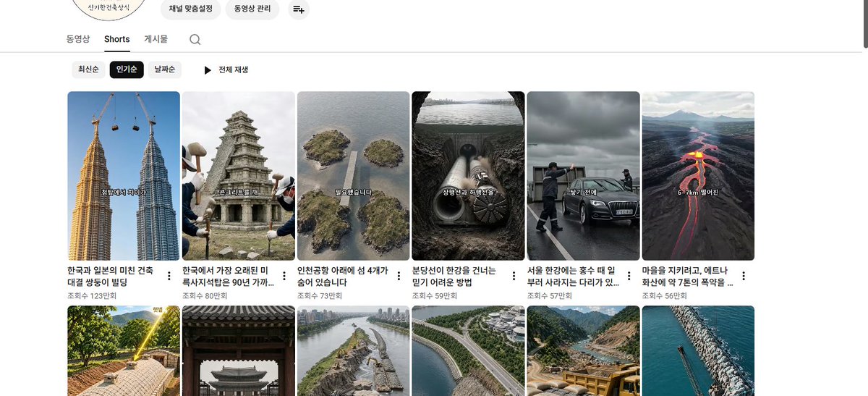Open more options for 미륵사지석탑 short
This screenshot has height=396, width=868.
284,276
